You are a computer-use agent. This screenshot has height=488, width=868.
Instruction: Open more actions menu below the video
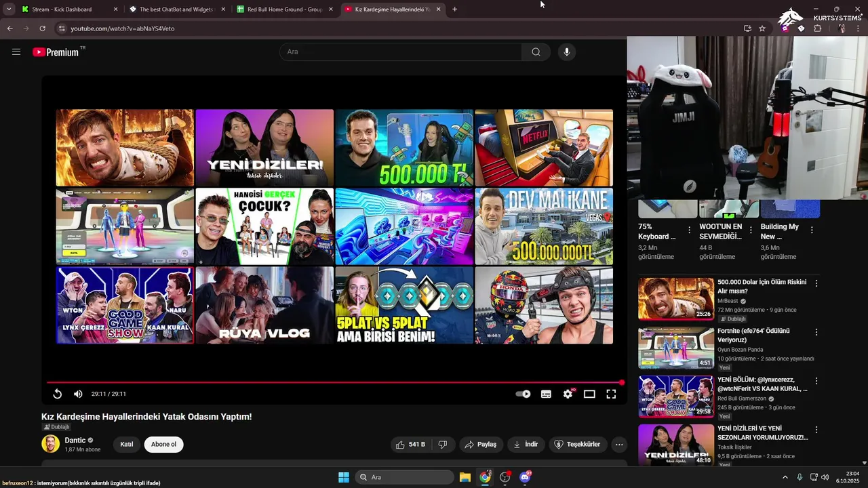click(618, 445)
